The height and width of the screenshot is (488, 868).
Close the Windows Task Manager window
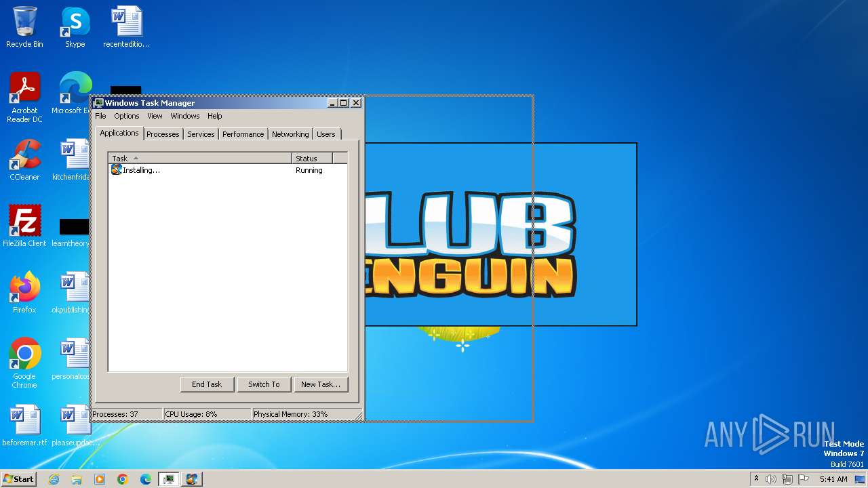(x=356, y=103)
